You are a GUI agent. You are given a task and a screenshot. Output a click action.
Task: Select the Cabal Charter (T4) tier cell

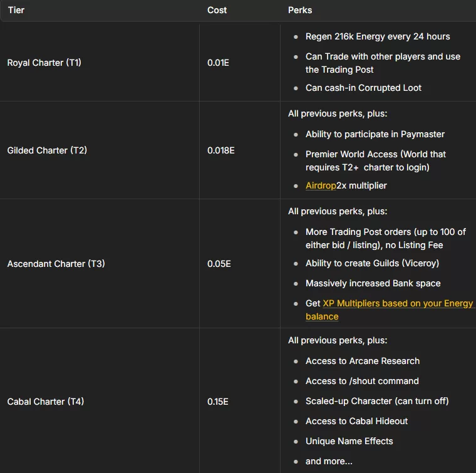[x=45, y=401]
